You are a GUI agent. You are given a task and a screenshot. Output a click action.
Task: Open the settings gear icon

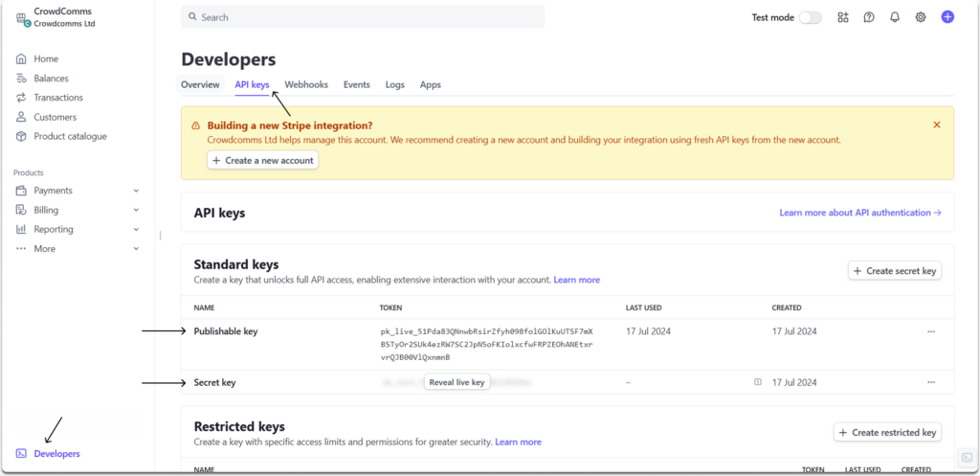pyautogui.click(x=921, y=17)
